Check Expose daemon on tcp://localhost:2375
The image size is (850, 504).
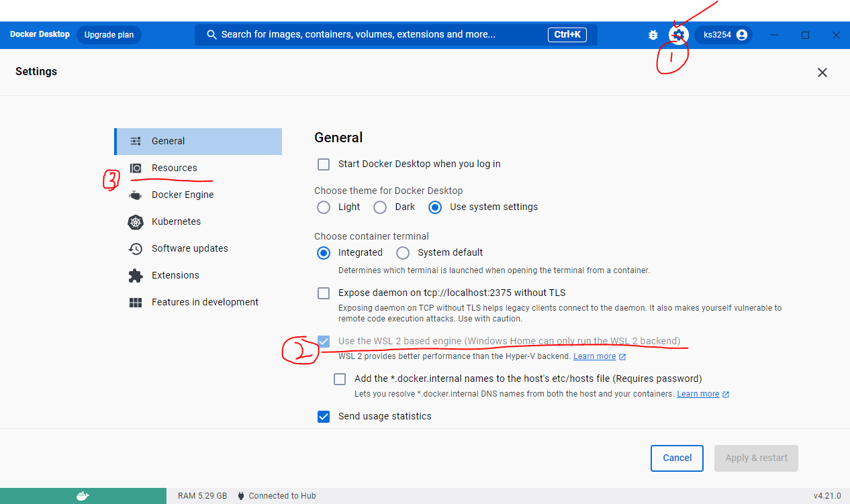[324, 293]
